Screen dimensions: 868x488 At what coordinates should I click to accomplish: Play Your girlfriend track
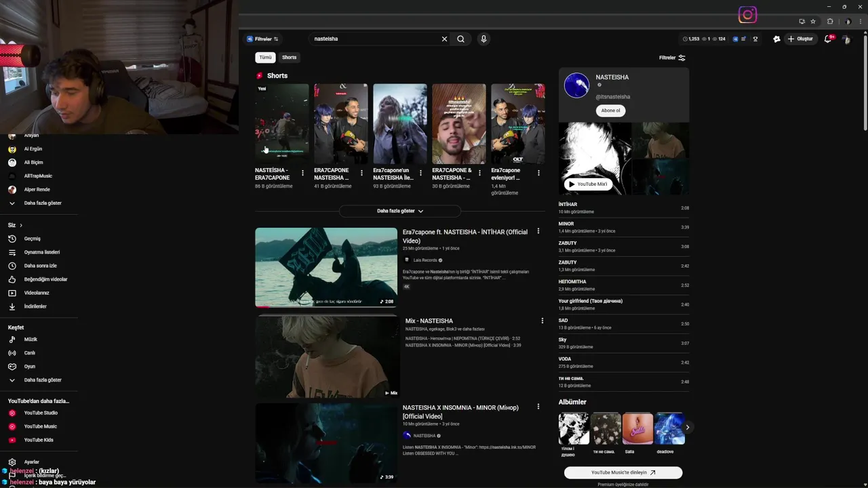[x=623, y=304]
